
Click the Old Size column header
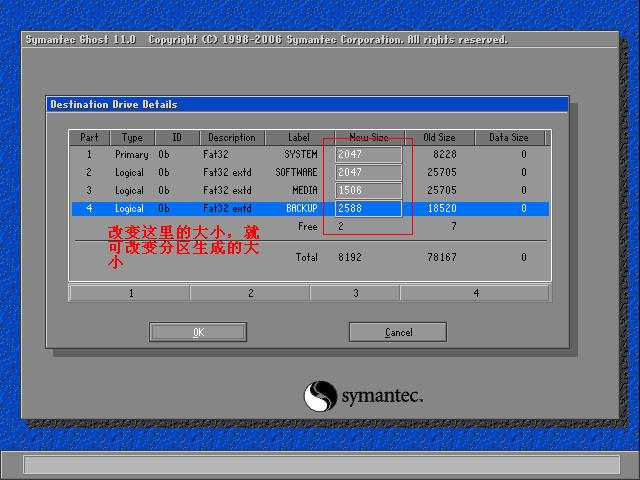(438, 138)
